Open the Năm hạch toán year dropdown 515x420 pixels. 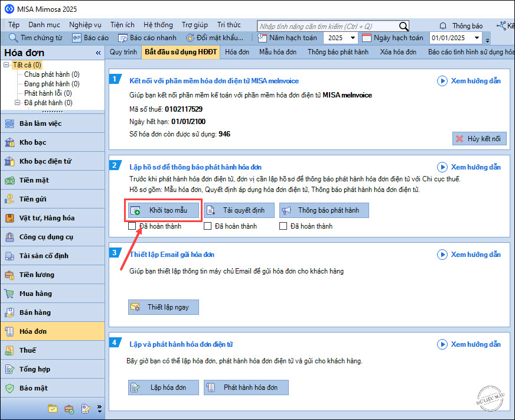(x=353, y=38)
